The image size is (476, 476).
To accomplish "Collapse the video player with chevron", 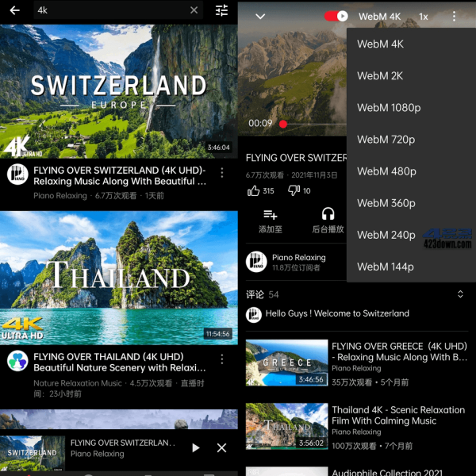I will coord(260,17).
